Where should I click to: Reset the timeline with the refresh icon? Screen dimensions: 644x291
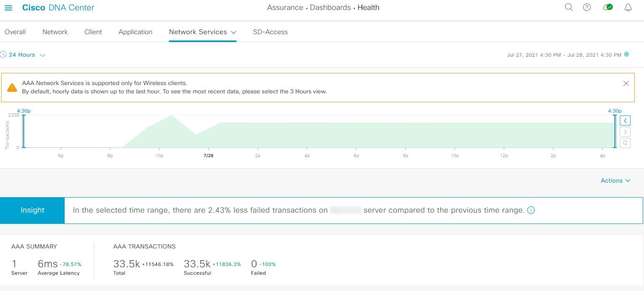click(x=625, y=143)
